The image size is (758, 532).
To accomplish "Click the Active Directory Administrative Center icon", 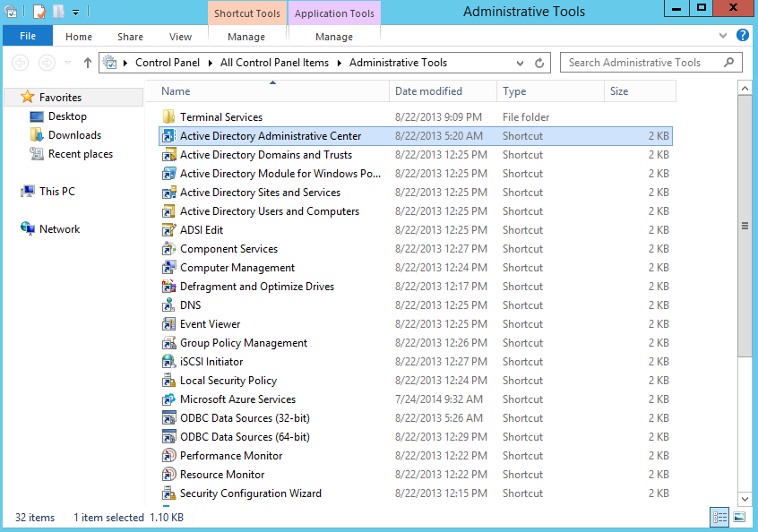I will pyautogui.click(x=168, y=136).
